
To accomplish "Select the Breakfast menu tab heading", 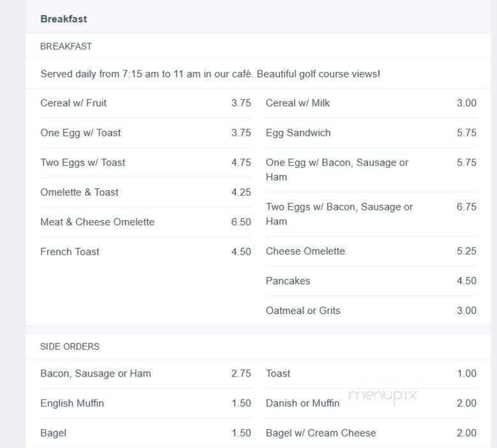I will tap(64, 19).
